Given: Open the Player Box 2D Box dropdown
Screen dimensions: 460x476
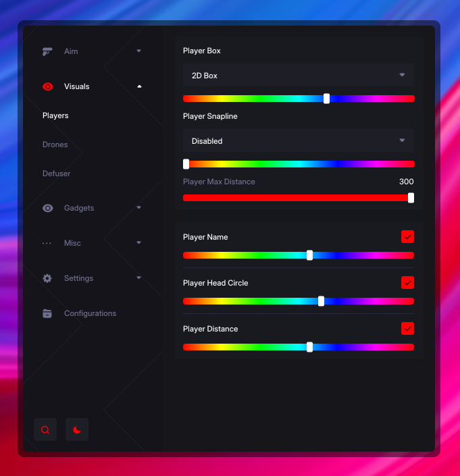Looking at the screenshot, I should tap(299, 76).
